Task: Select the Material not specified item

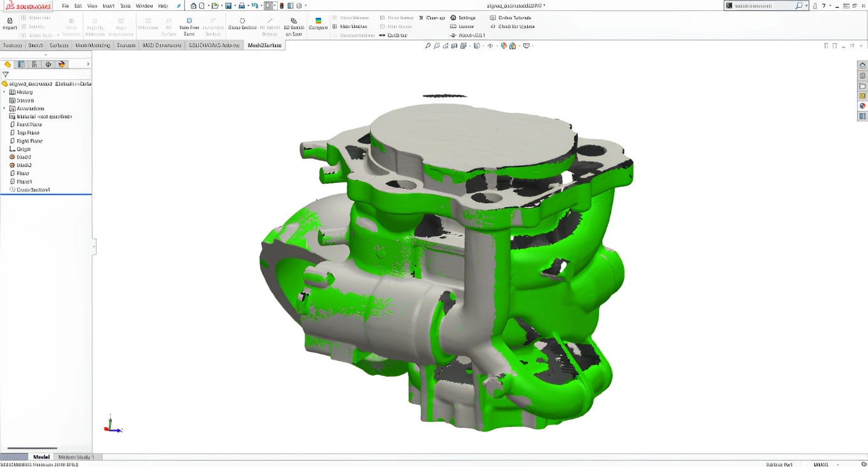Action: coord(40,117)
